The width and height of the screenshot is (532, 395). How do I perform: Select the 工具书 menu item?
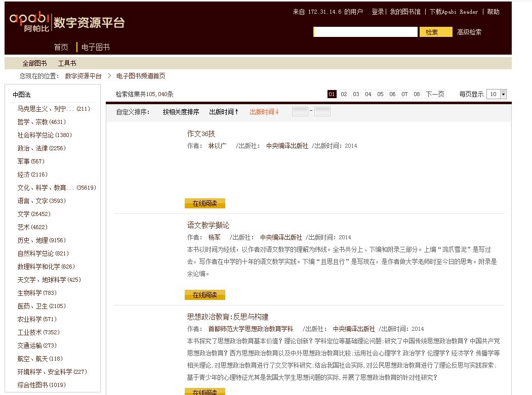point(67,63)
